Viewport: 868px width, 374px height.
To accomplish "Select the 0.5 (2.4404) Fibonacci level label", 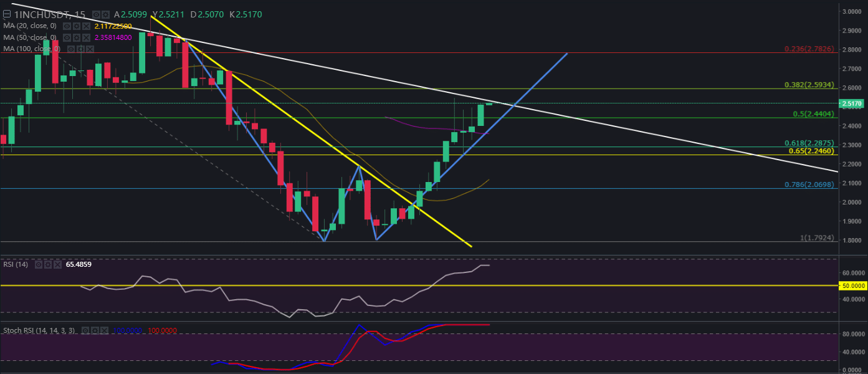I will click(x=811, y=113).
